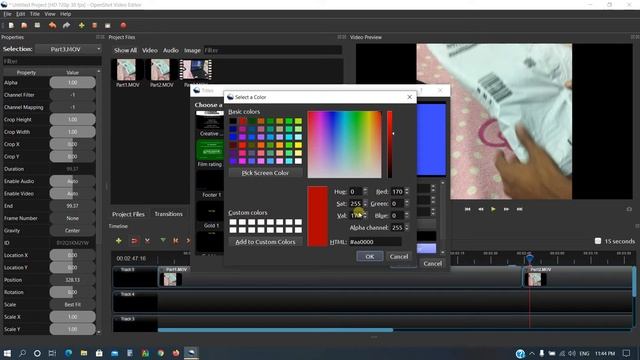The image size is (640, 360).
Task: Open the Edit menu
Action: pyautogui.click(x=20, y=14)
